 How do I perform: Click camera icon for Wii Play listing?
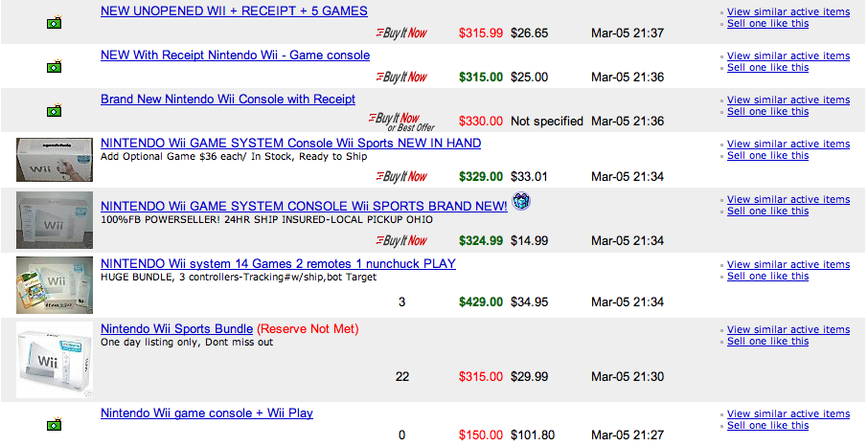point(54,424)
